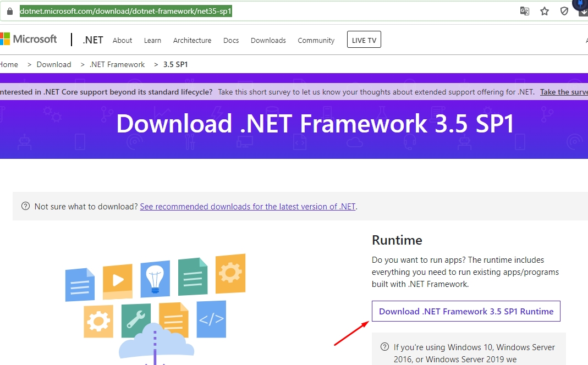Image resolution: width=588 pixels, height=365 pixels.
Task: Click the round blue plug icon at top right
Action: point(581,4)
